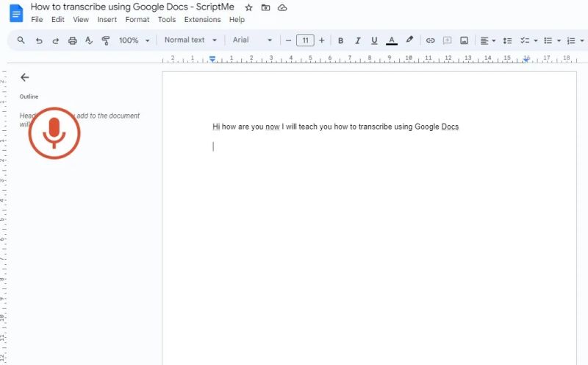Open the View menu

81,20
